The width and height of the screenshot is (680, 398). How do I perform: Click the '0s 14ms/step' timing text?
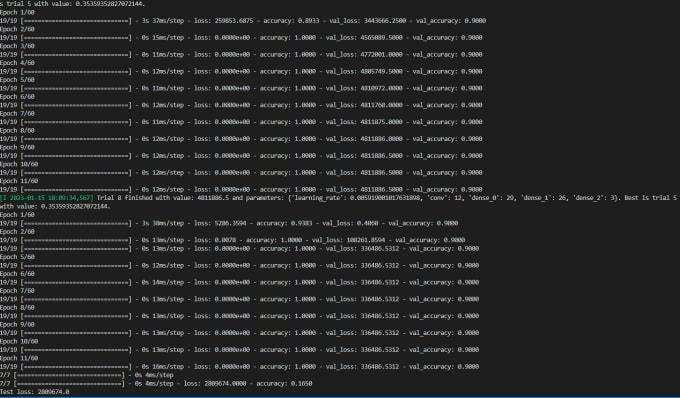tap(163, 283)
